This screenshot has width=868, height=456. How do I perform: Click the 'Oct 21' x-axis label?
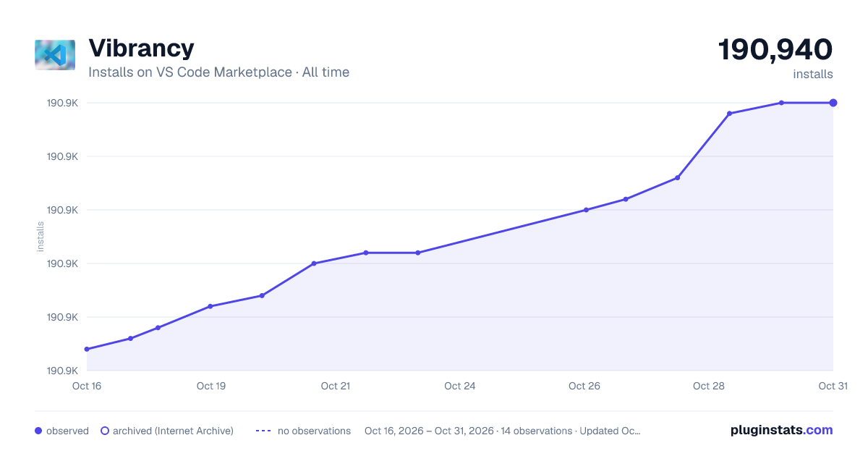[x=336, y=386]
